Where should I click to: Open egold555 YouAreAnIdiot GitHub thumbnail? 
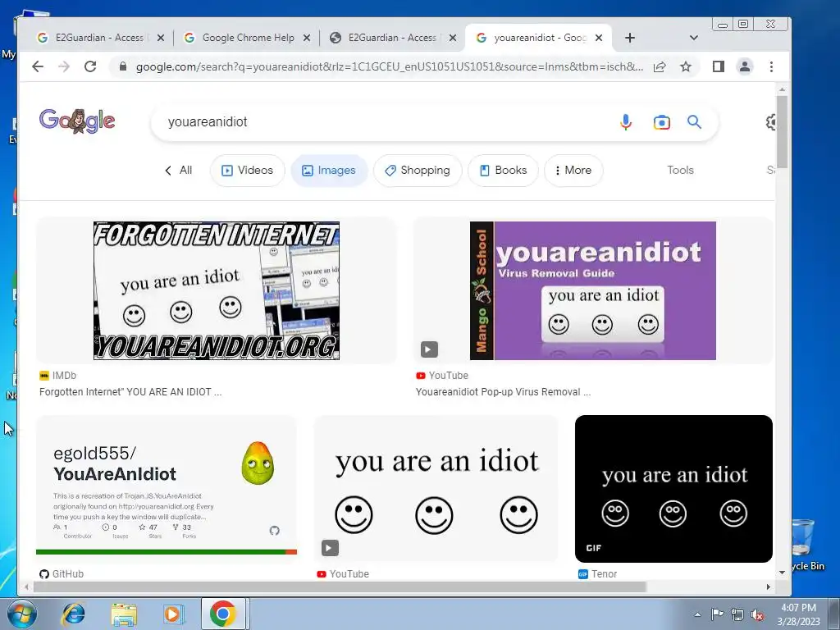point(166,489)
